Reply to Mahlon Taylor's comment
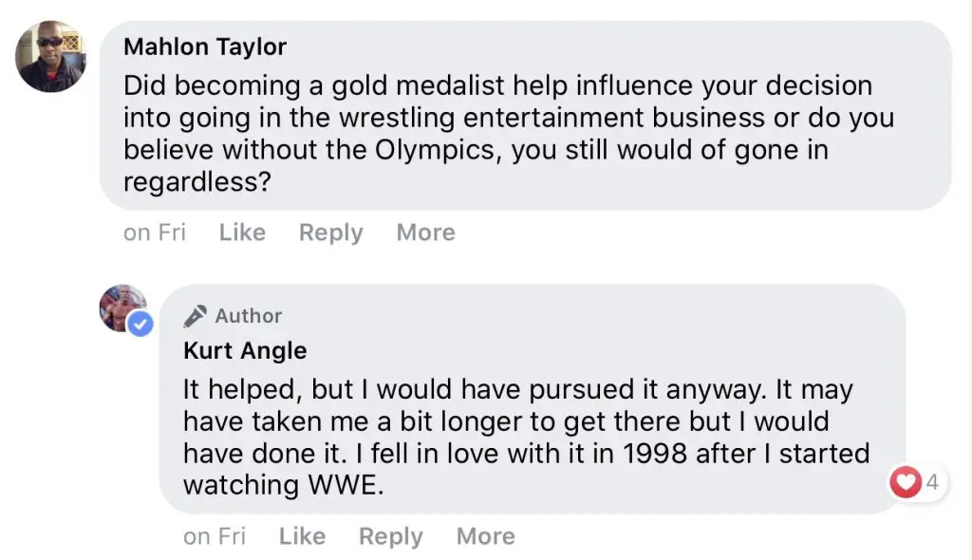Screen dimensions: 972x560 tap(330, 233)
